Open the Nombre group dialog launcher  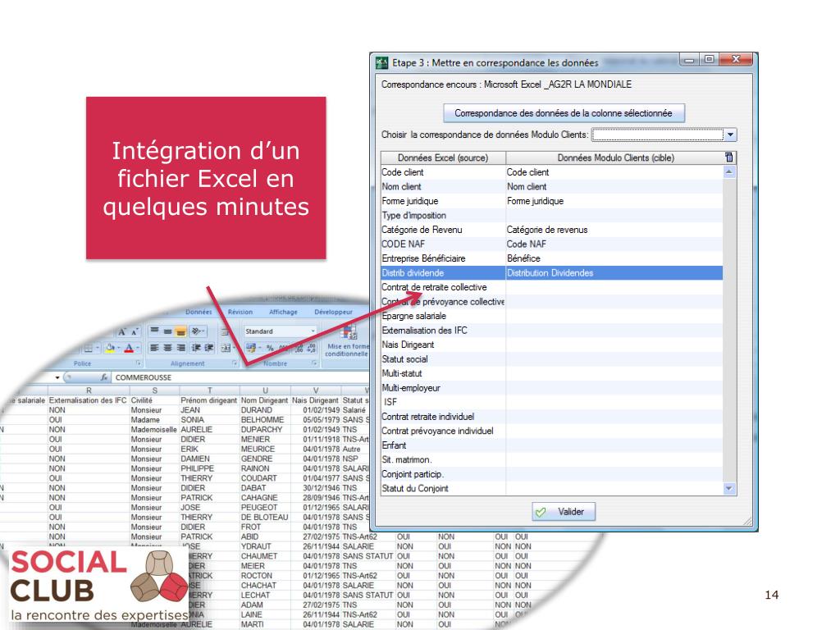click(314, 363)
